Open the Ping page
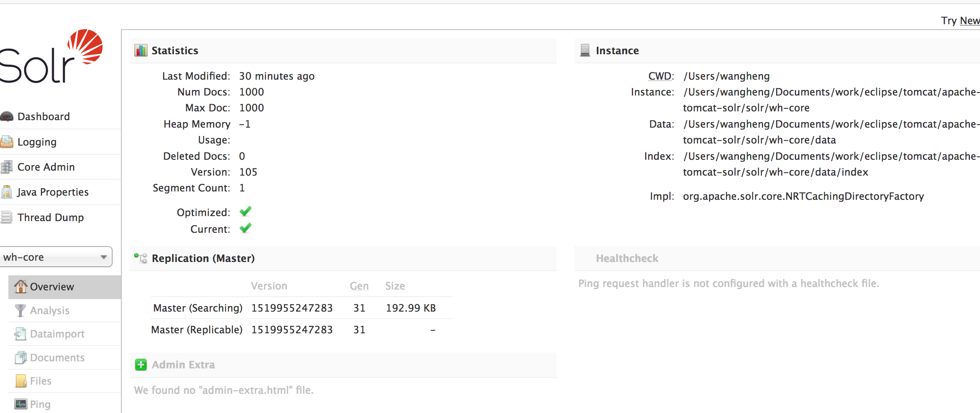The height and width of the screenshot is (413, 980). [x=40, y=404]
